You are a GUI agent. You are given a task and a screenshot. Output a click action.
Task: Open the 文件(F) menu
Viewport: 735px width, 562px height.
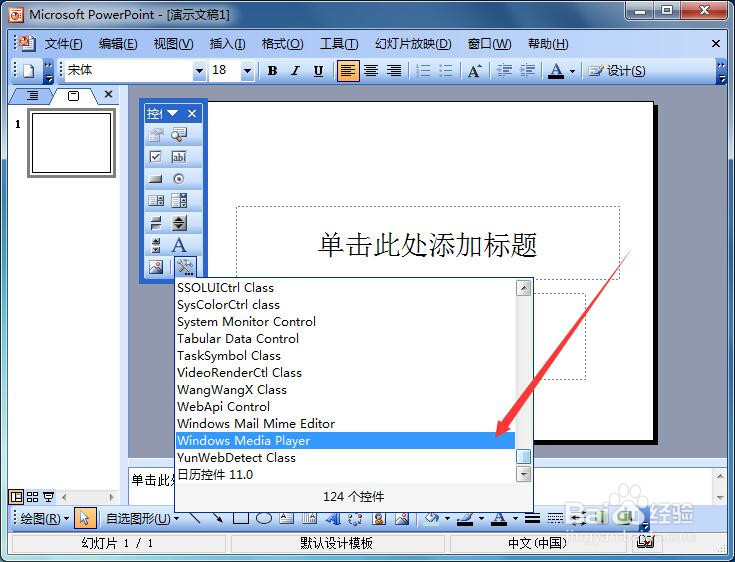point(64,44)
